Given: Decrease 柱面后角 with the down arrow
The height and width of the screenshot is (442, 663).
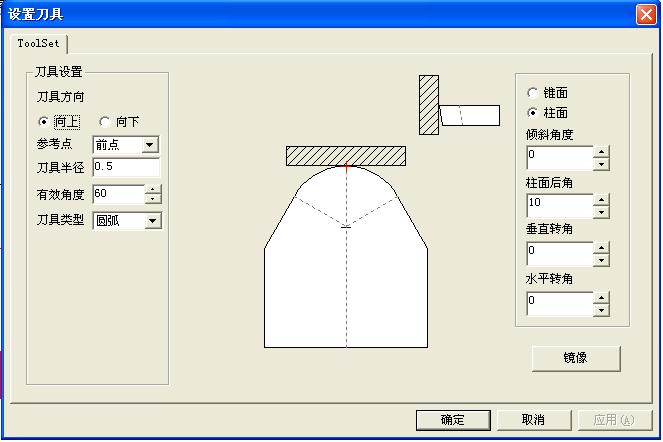Looking at the screenshot, I should pos(601,212).
